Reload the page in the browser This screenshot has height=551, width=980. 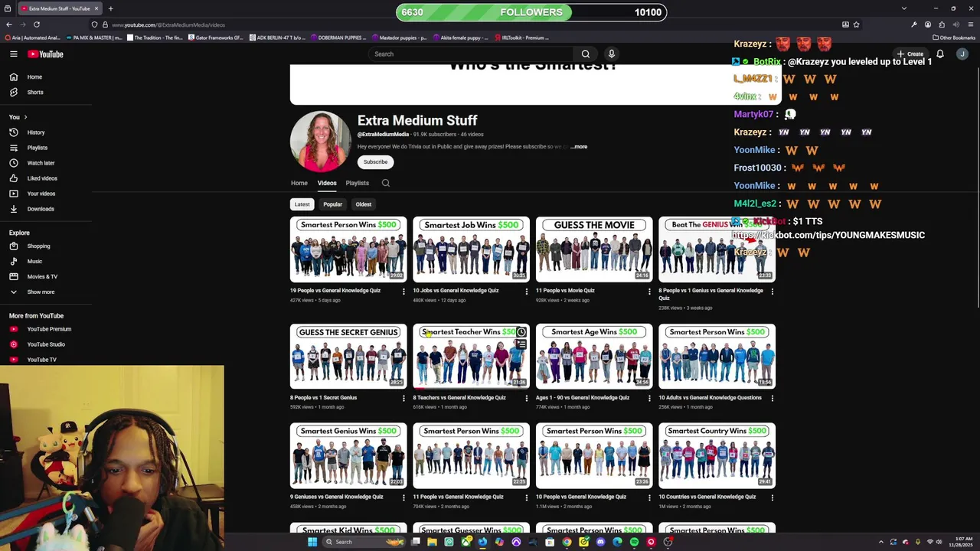coord(37,24)
